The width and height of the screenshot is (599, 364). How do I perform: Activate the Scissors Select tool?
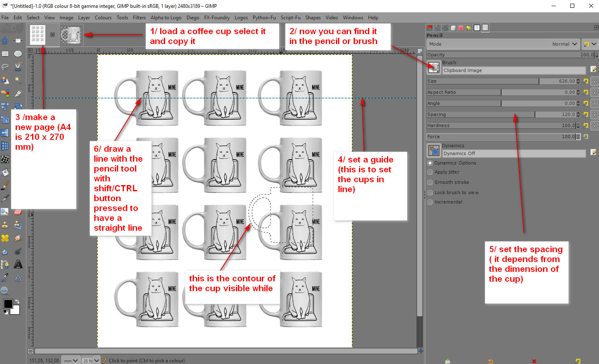pos(18,67)
